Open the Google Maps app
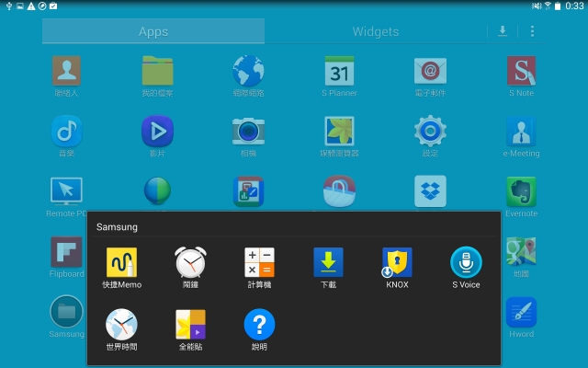Image resolution: width=588 pixels, height=368 pixels. (x=521, y=251)
